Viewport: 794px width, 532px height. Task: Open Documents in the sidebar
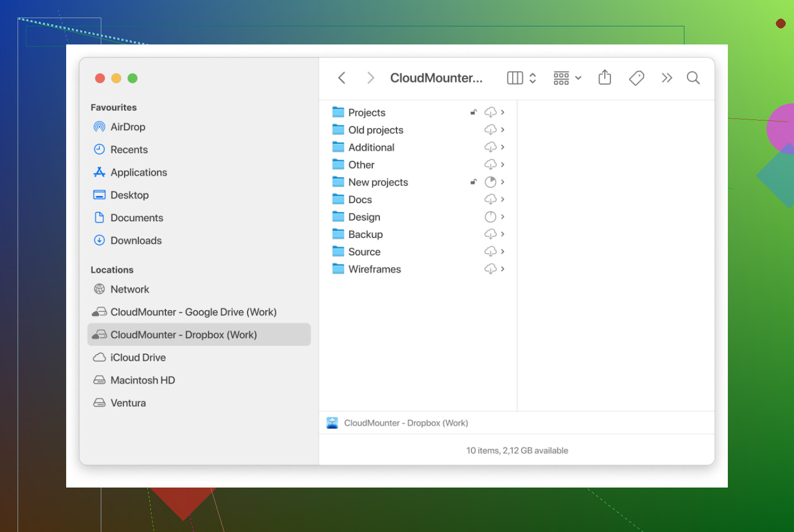point(199,218)
